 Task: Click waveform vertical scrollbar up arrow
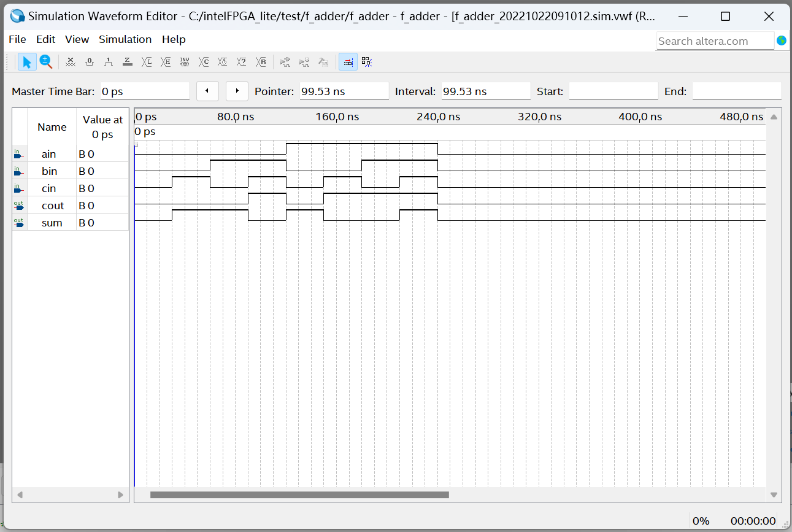tap(774, 117)
